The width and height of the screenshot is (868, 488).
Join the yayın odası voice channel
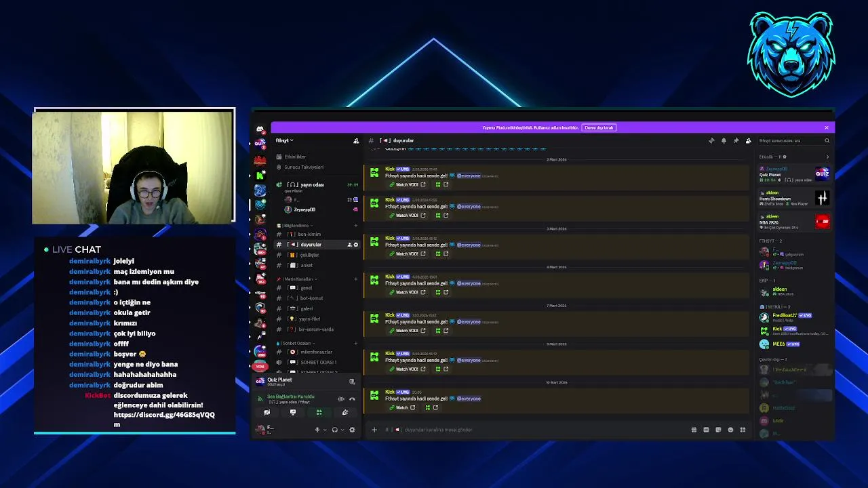[x=317, y=184]
